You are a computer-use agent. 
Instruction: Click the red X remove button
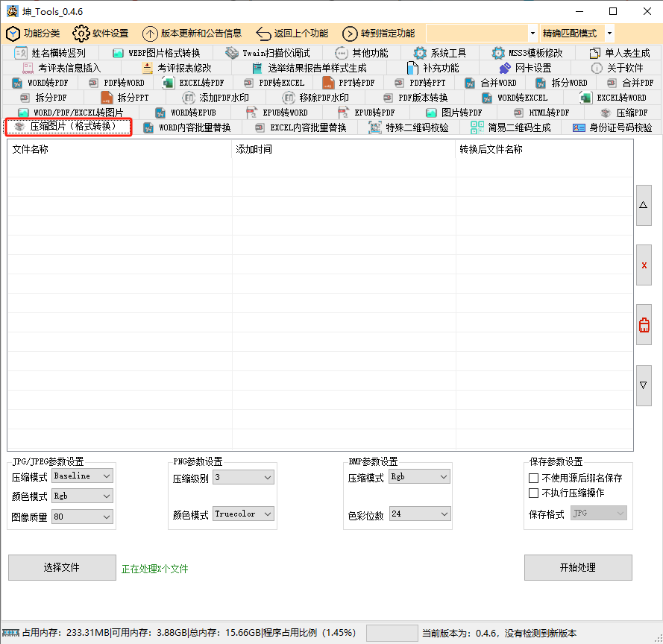click(x=644, y=265)
